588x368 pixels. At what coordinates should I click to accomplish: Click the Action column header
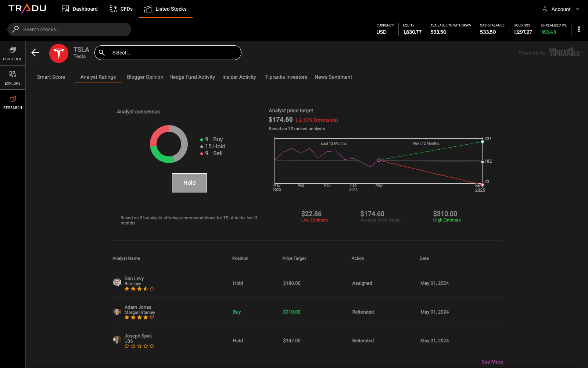tap(358, 258)
